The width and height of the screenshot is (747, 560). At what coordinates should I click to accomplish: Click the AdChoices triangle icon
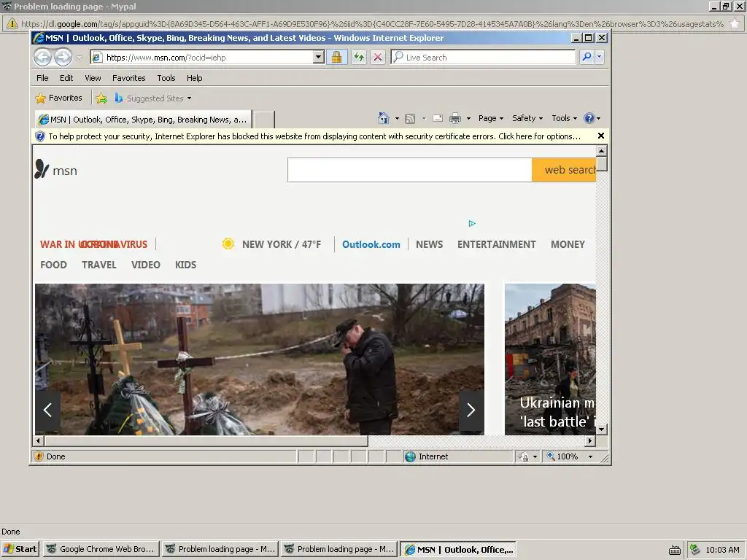pos(472,223)
